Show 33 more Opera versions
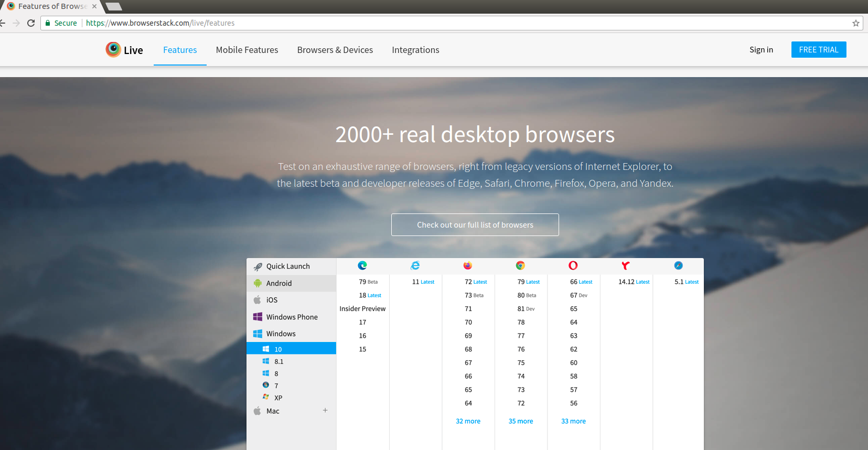 (573, 421)
